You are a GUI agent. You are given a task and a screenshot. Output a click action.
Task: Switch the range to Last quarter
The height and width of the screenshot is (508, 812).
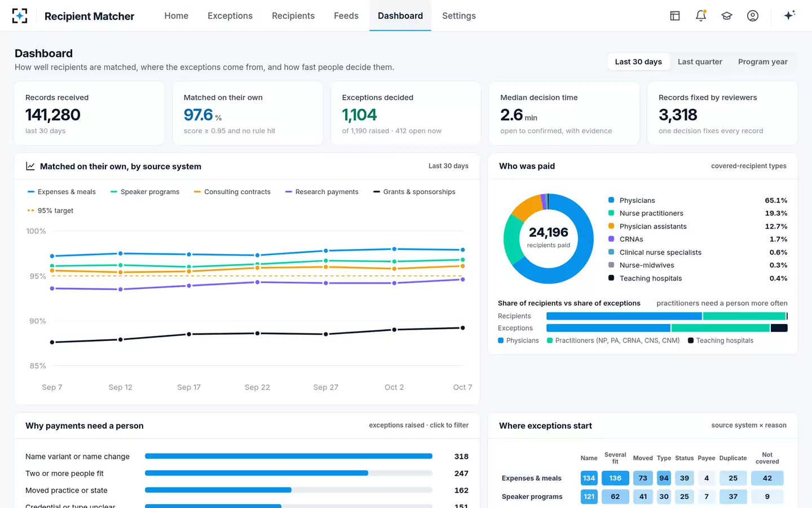[700, 62]
